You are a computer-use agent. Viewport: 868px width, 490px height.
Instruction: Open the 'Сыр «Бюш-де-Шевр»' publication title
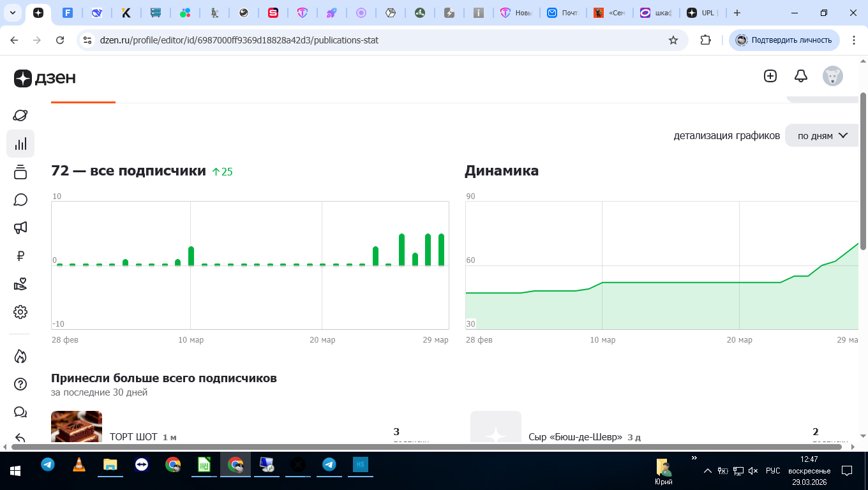point(575,437)
